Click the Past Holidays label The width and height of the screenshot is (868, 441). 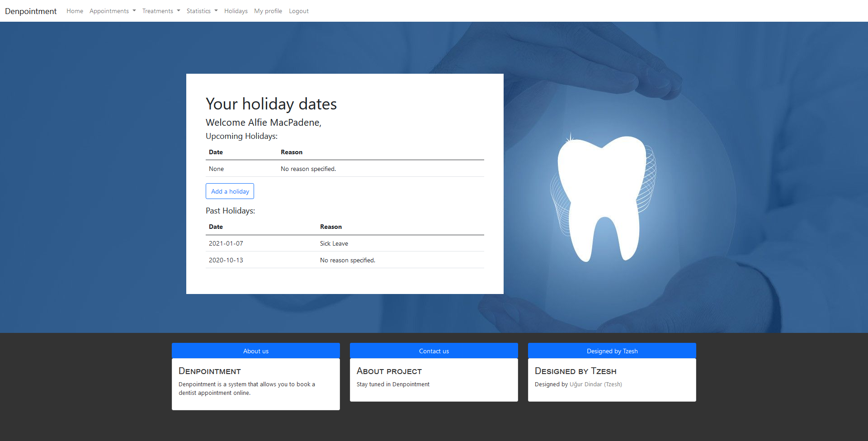click(230, 211)
